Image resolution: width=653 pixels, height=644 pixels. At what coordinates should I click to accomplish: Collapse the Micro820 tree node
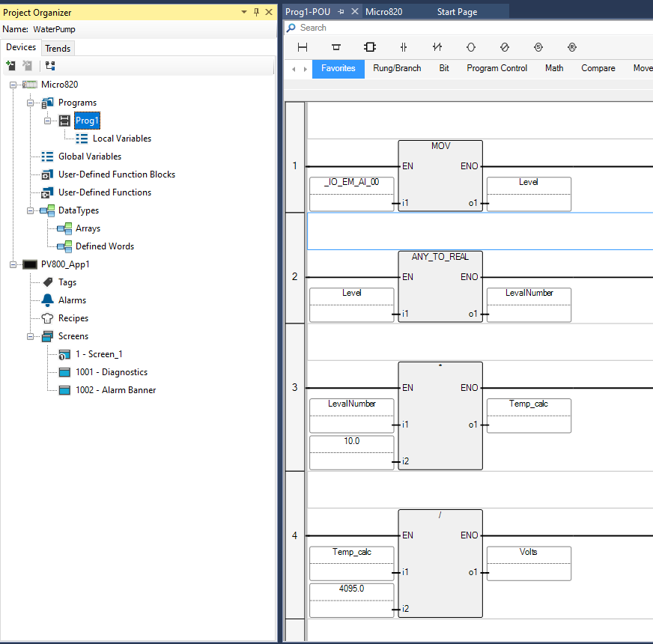[13, 85]
